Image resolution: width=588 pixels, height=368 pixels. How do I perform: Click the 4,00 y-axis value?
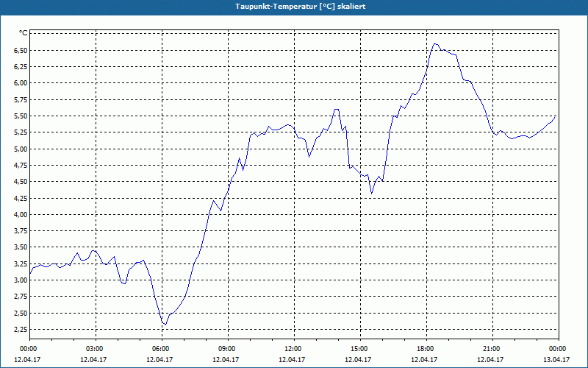click(x=21, y=215)
